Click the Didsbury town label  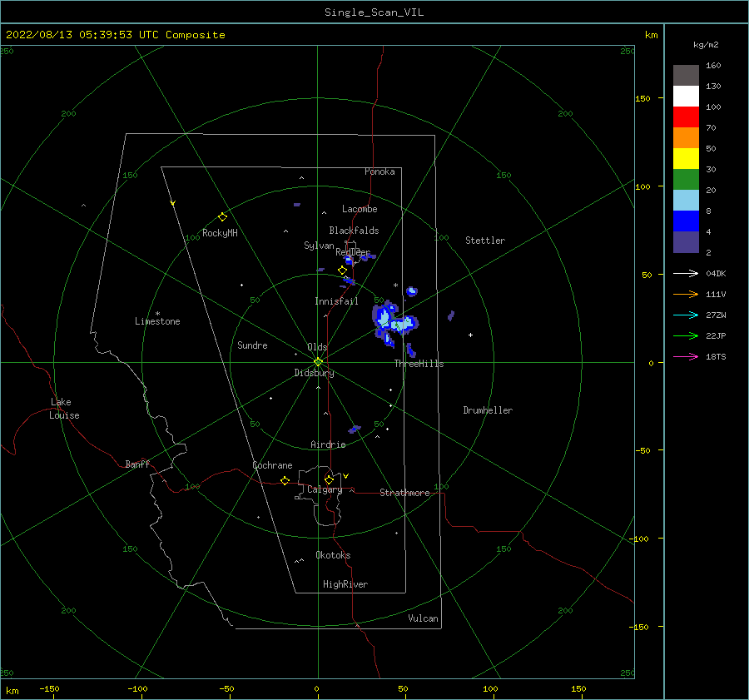[314, 373]
